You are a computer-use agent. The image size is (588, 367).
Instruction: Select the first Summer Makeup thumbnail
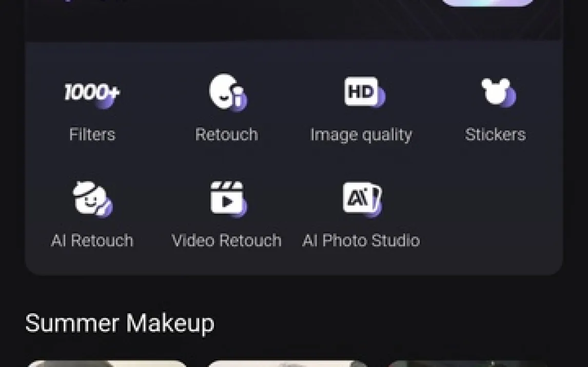107,363
